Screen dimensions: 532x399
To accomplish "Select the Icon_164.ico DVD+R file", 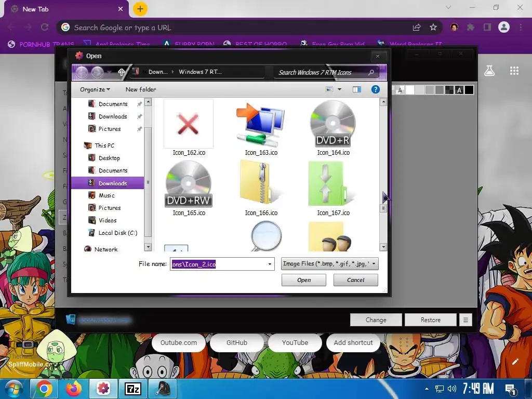I will pos(333,128).
